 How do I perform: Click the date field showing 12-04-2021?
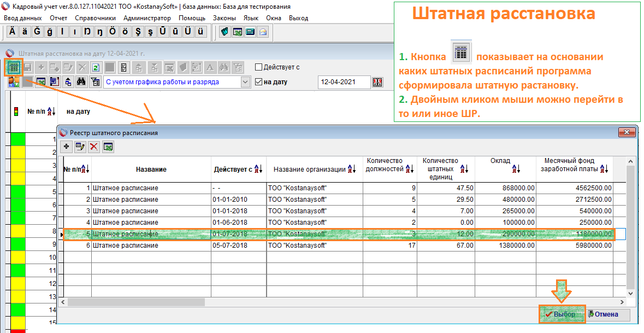(x=344, y=82)
